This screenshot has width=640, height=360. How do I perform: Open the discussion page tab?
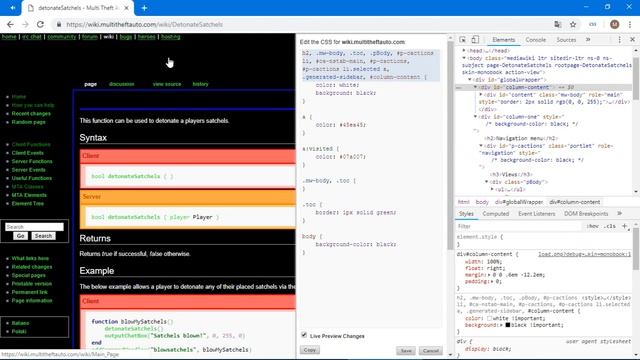[122, 84]
